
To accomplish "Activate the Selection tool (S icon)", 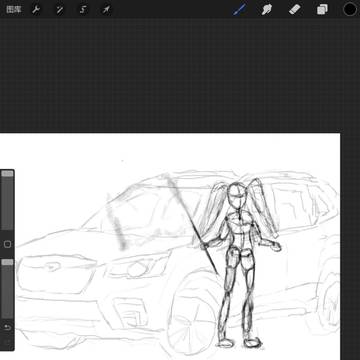I will [83, 10].
